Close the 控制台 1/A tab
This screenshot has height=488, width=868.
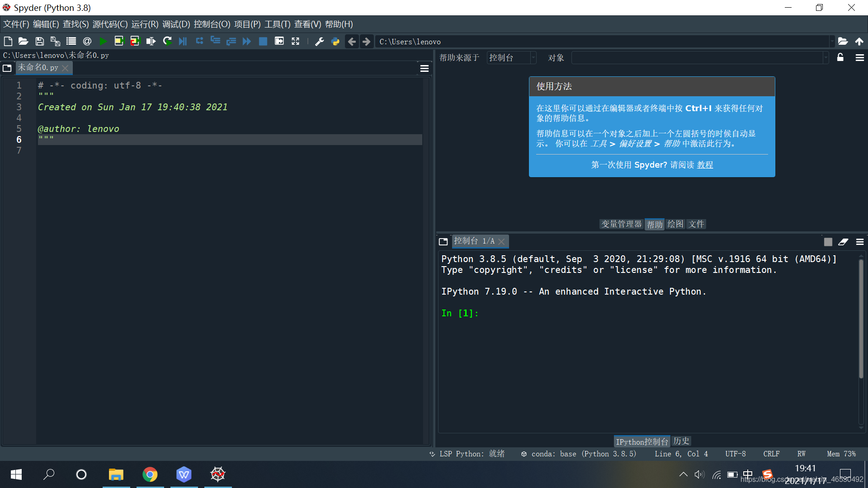pos(501,242)
